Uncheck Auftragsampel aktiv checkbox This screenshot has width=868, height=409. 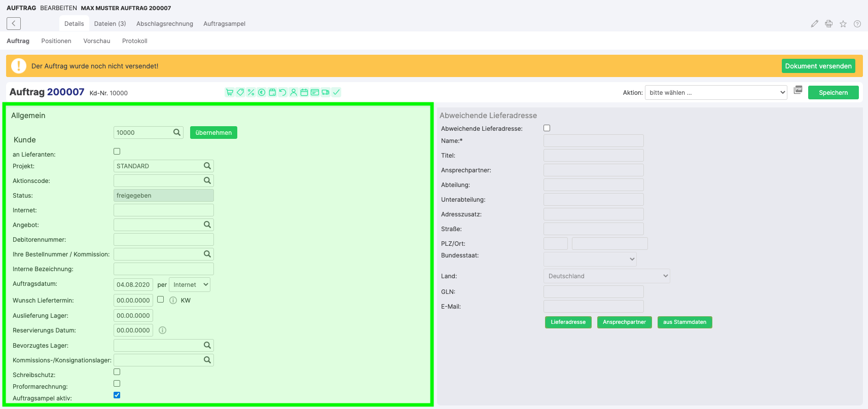click(x=117, y=395)
